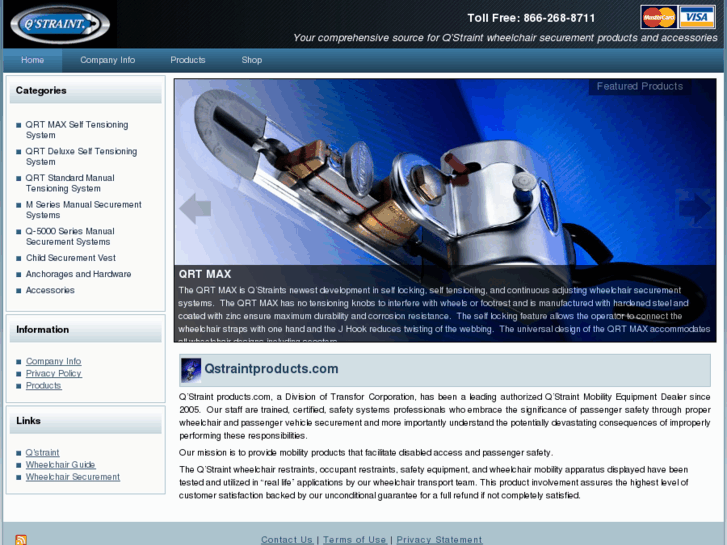Open M Series Manual Securement Systems category
727x545 pixels.
pos(83,210)
